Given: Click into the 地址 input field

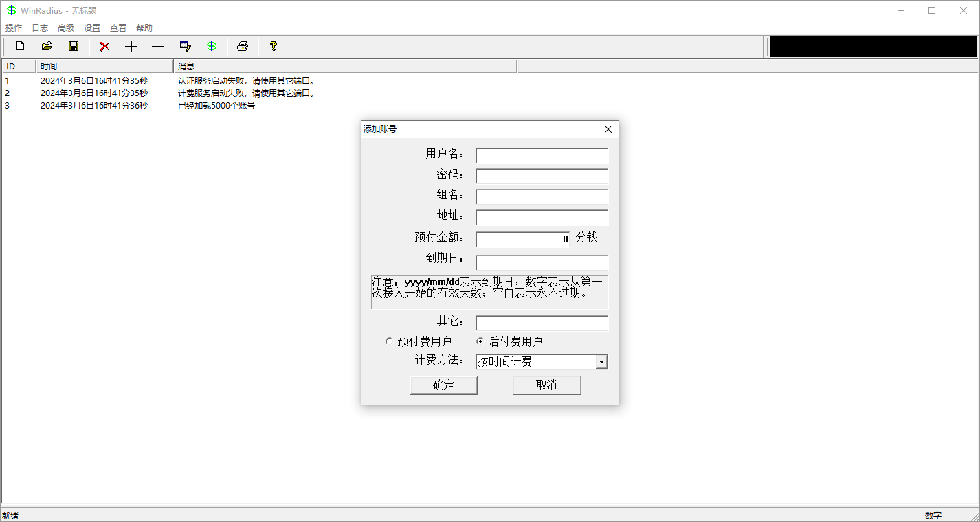Looking at the screenshot, I should click(542, 217).
